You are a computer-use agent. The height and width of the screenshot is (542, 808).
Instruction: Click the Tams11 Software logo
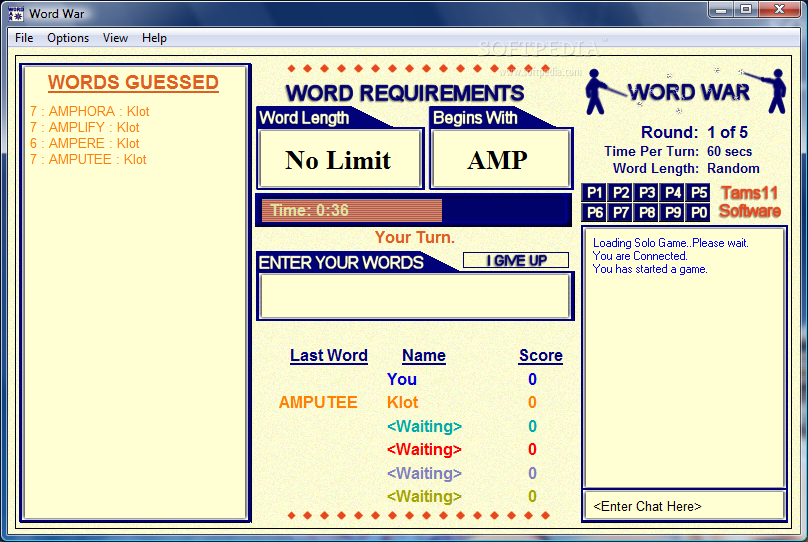point(750,201)
